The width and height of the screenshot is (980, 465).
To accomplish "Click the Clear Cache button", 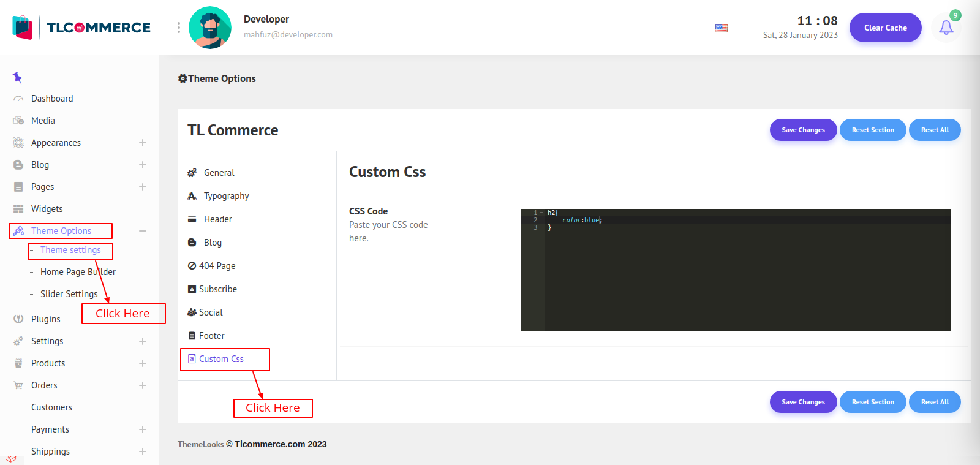I will pyautogui.click(x=885, y=28).
